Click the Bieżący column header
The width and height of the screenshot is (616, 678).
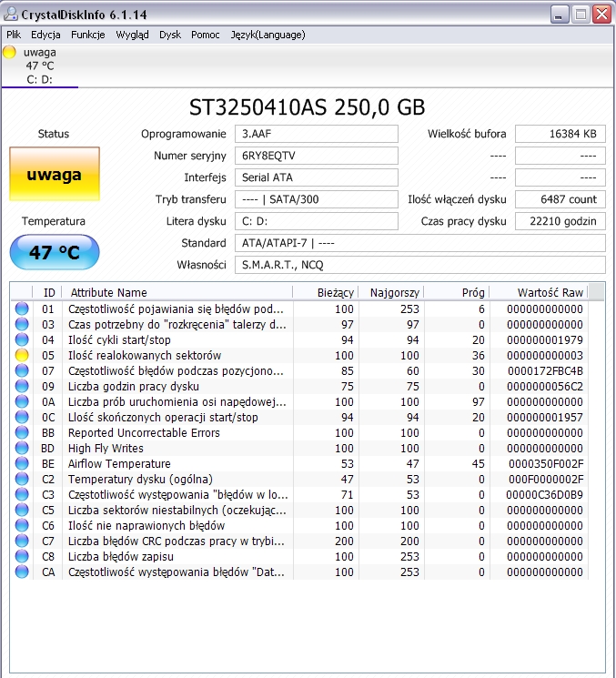[x=326, y=293]
